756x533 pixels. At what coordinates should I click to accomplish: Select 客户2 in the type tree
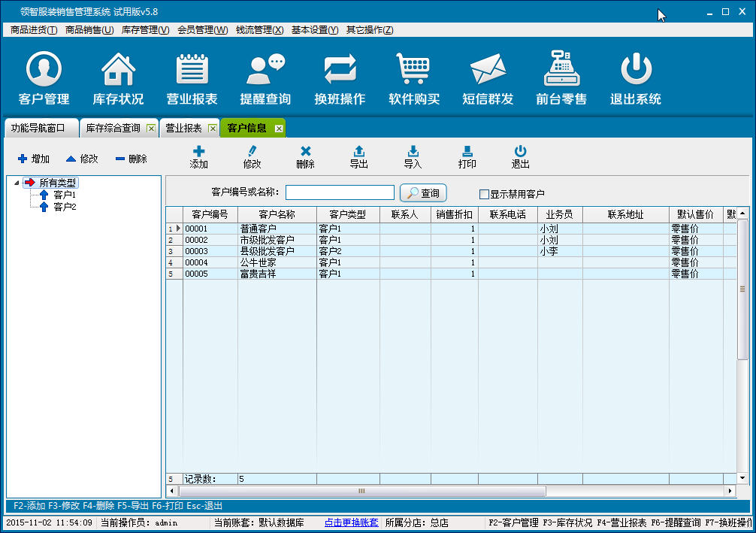[65, 207]
